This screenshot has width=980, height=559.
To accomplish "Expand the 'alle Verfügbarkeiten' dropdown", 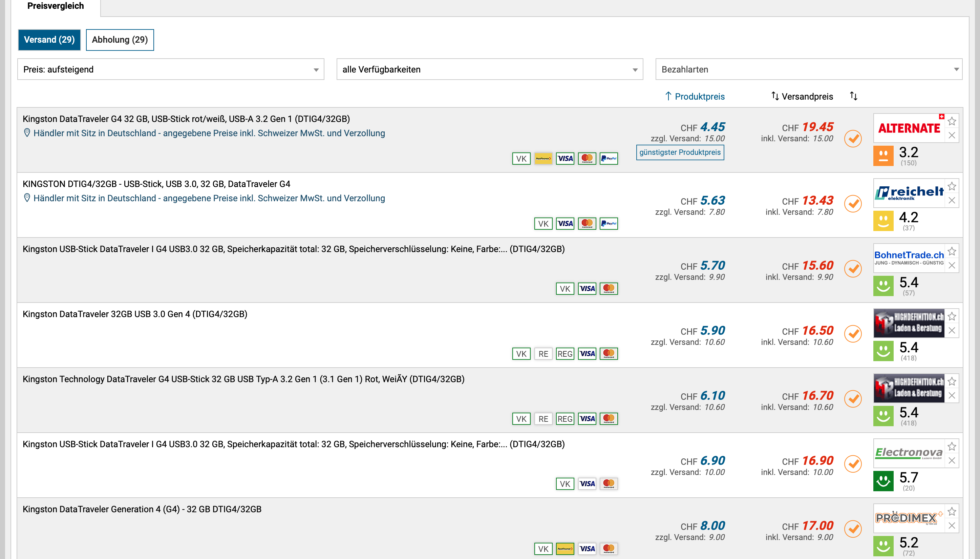I will pyautogui.click(x=490, y=69).
